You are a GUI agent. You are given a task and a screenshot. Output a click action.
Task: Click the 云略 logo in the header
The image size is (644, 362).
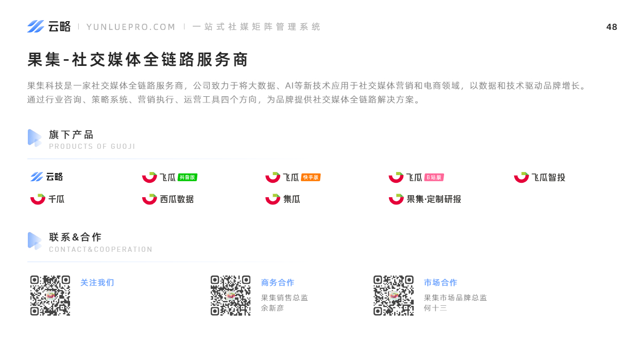(x=49, y=26)
